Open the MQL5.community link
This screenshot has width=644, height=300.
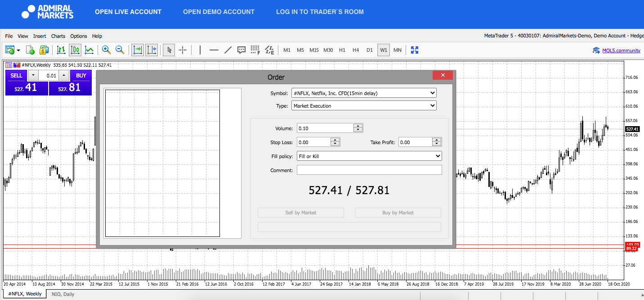point(621,50)
